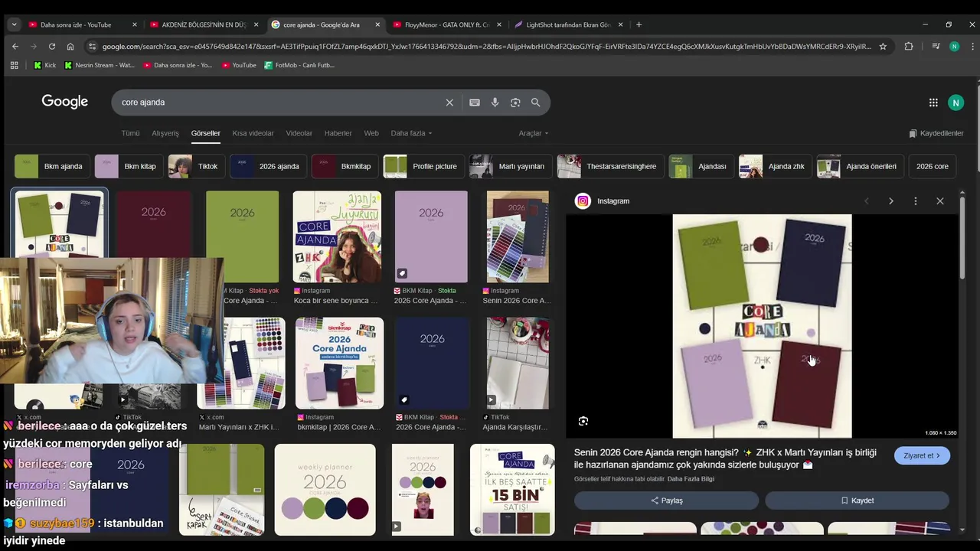The image size is (980, 551).
Task: Open the on-screen keyboard input tool
Action: (x=475, y=103)
